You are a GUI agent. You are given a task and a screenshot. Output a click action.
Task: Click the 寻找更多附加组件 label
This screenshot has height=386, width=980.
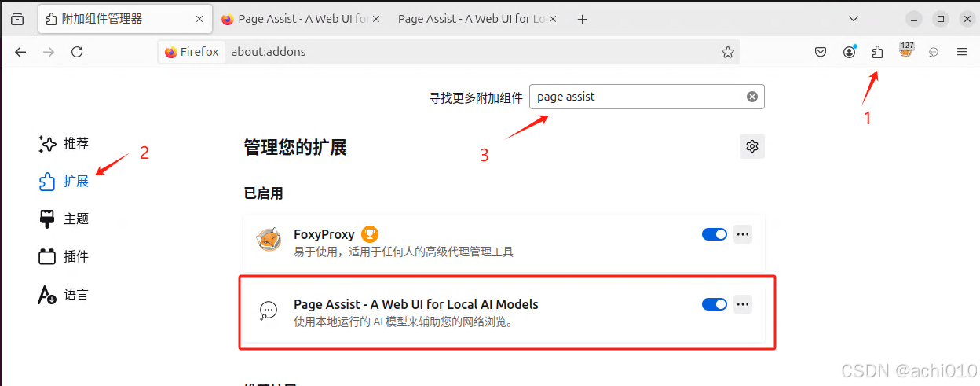tap(476, 97)
